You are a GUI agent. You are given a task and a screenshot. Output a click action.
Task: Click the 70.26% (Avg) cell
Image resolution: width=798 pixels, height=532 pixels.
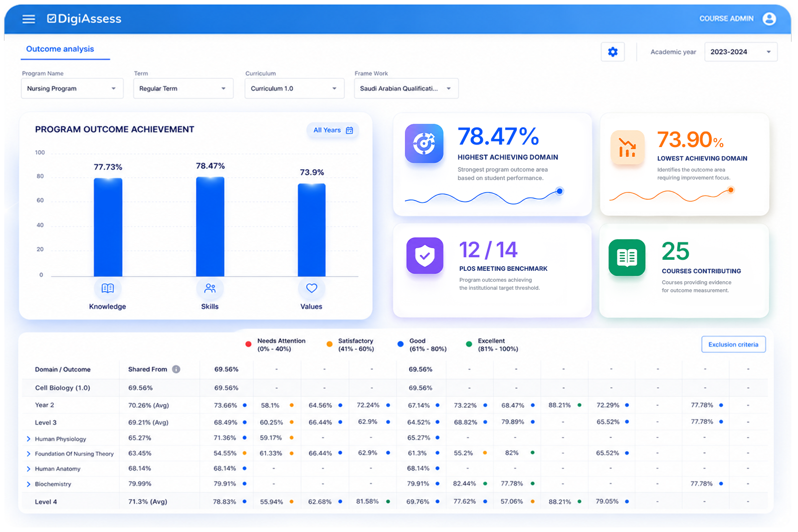point(149,405)
